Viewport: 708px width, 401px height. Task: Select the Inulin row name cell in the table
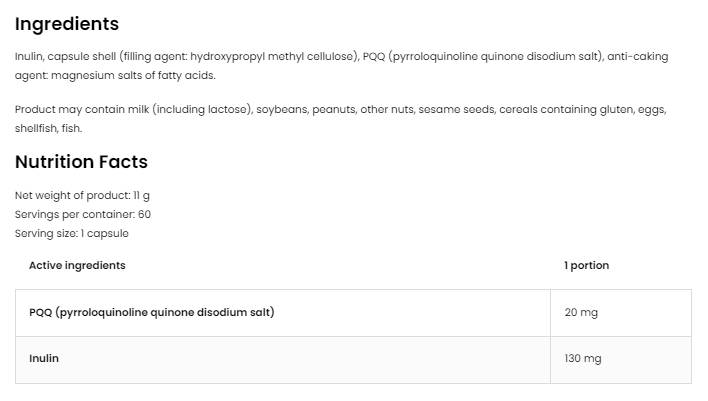[44, 358]
